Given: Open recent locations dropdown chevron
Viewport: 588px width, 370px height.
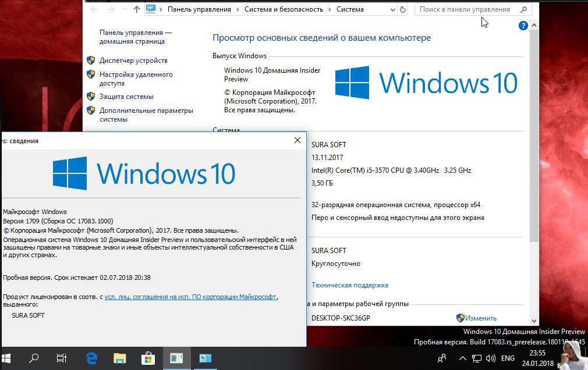Looking at the screenshot, I should click(x=125, y=9).
